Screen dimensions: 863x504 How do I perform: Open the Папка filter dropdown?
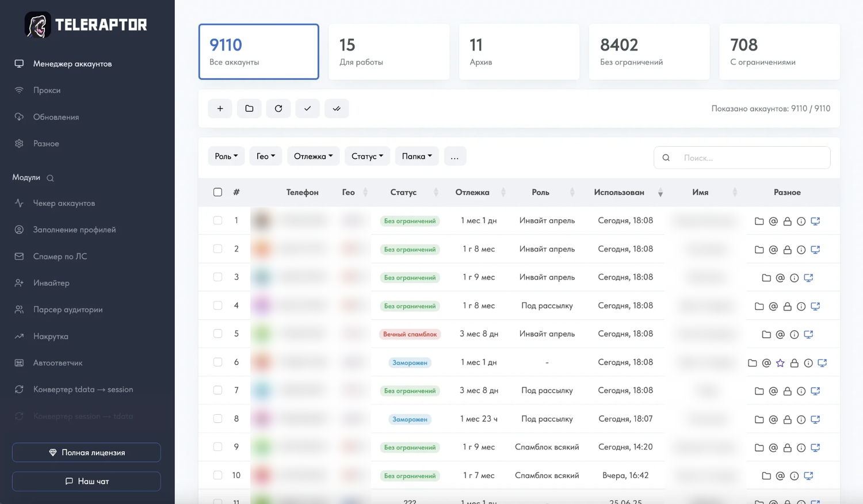pos(417,156)
